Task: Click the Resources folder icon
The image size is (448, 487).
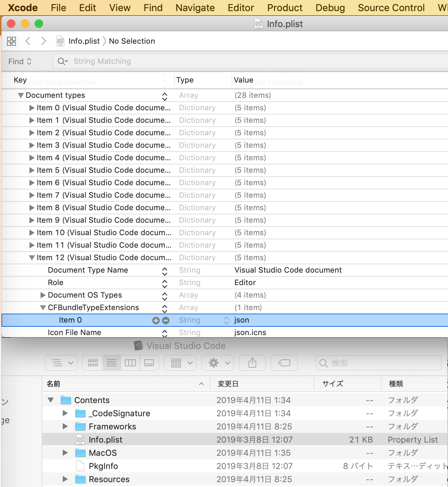Action: (80, 479)
